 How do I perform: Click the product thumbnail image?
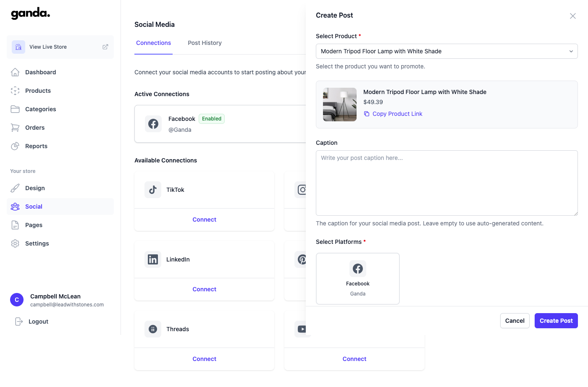[339, 104]
